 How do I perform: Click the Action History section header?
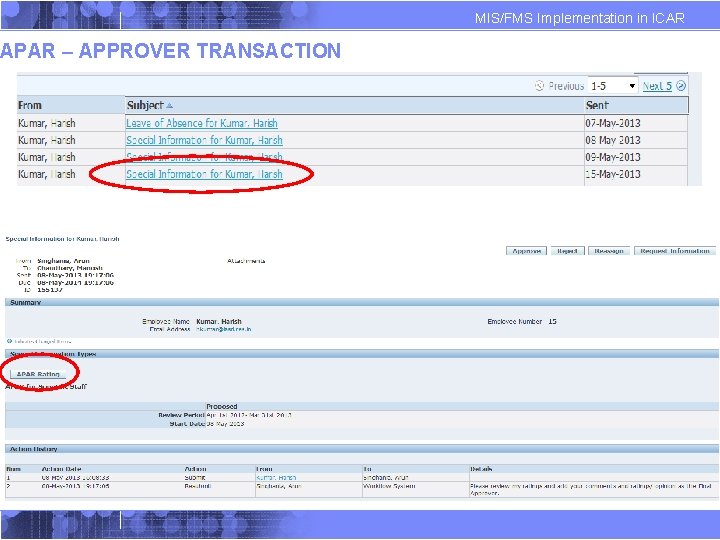pos(362,449)
